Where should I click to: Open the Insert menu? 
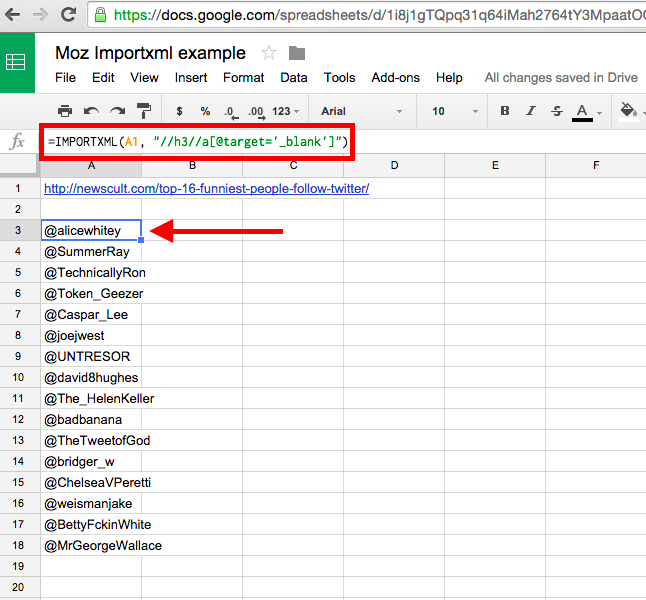(191, 77)
